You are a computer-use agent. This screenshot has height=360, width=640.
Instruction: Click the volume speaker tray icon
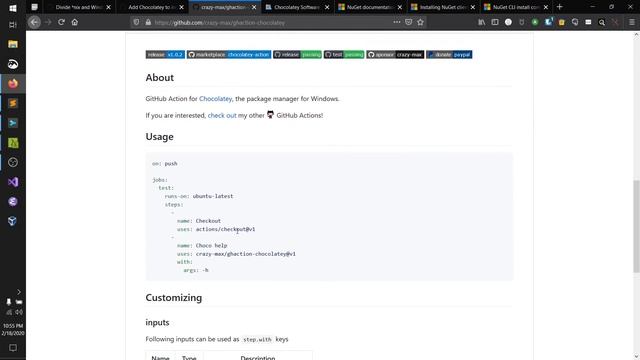[x=19, y=312]
